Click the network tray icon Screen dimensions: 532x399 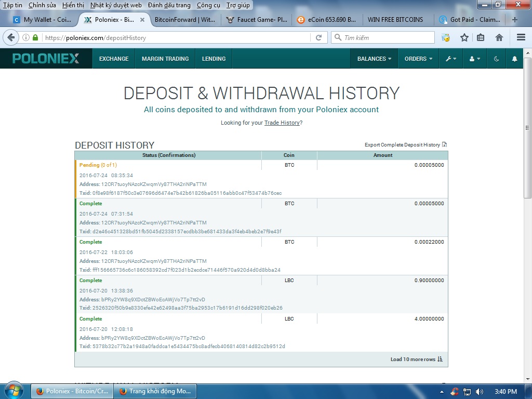[x=467, y=392]
